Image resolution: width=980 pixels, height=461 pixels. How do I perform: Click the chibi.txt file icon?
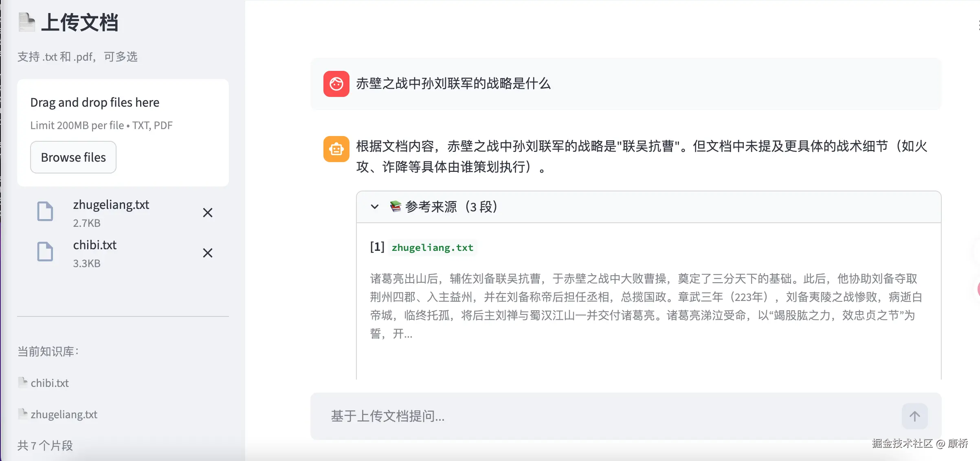point(45,252)
